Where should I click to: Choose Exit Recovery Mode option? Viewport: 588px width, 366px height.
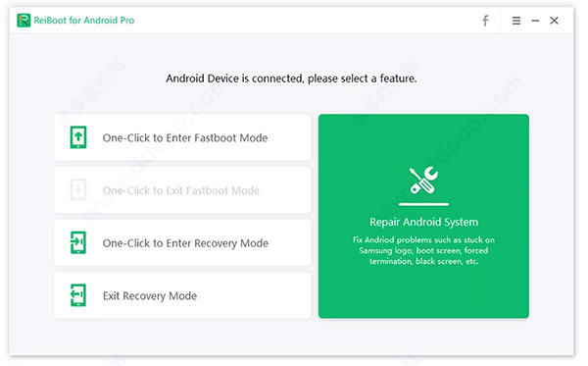pos(182,295)
